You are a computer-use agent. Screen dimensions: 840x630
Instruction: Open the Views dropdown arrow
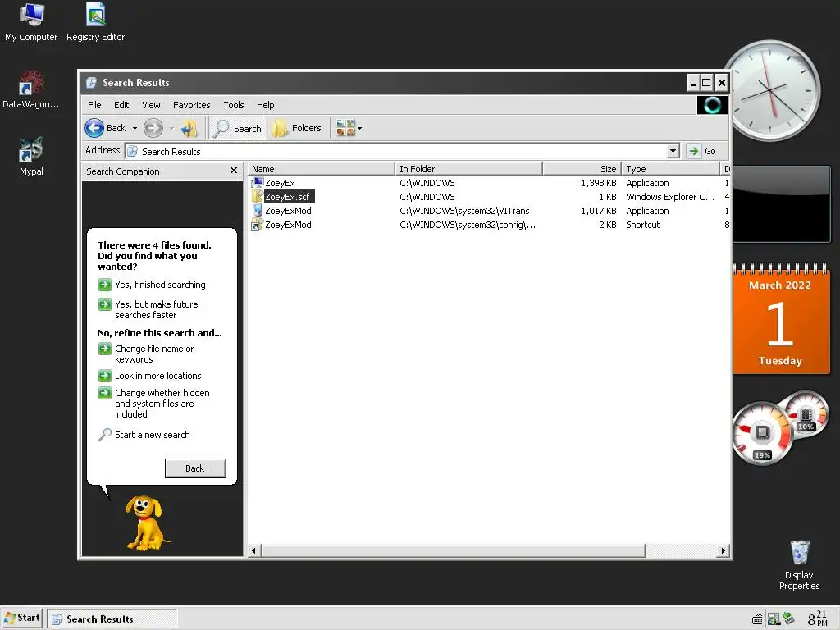point(359,128)
